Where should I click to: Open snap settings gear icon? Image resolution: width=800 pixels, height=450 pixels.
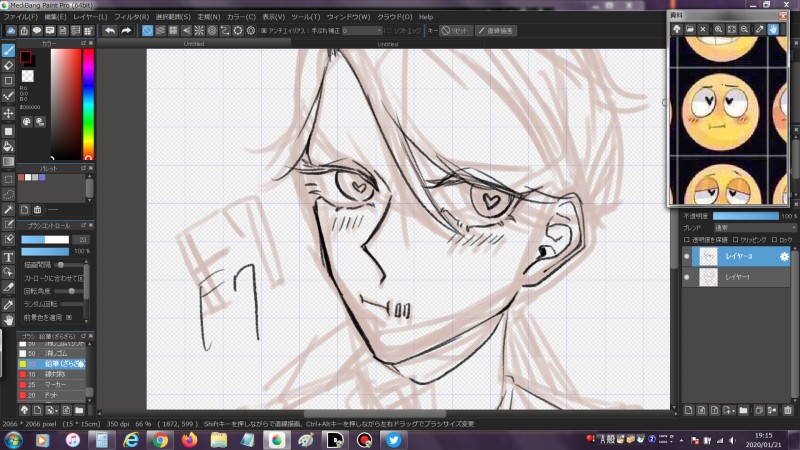pos(251,31)
